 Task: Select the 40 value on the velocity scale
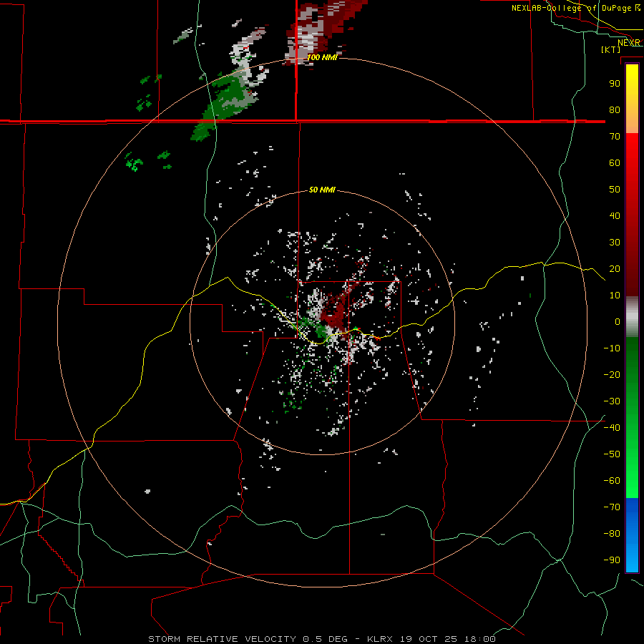615,215
